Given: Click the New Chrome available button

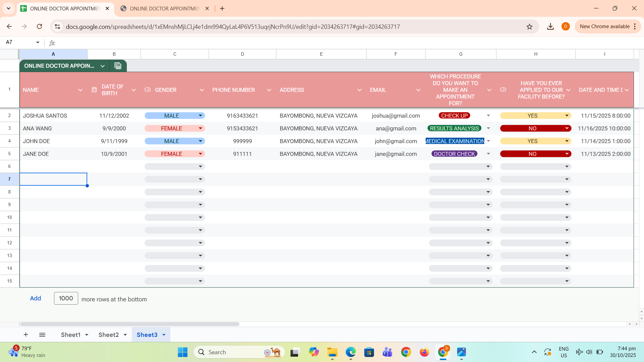Looking at the screenshot, I should coord(604,26).
